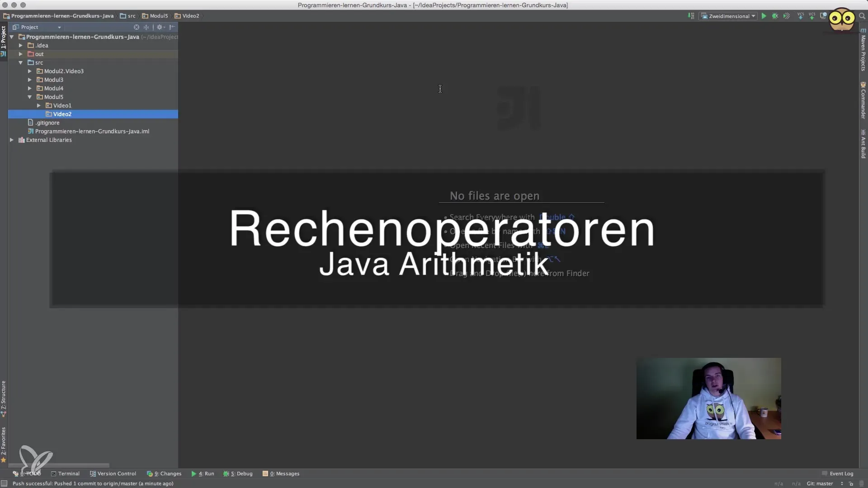Click VCS update project arrow icon

(x=801, y=16)
